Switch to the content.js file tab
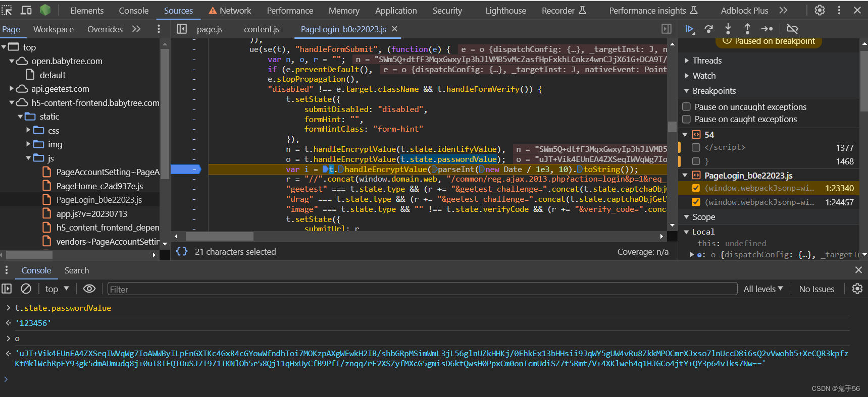The height and width of the screenshot is (397, 868). 262,29
